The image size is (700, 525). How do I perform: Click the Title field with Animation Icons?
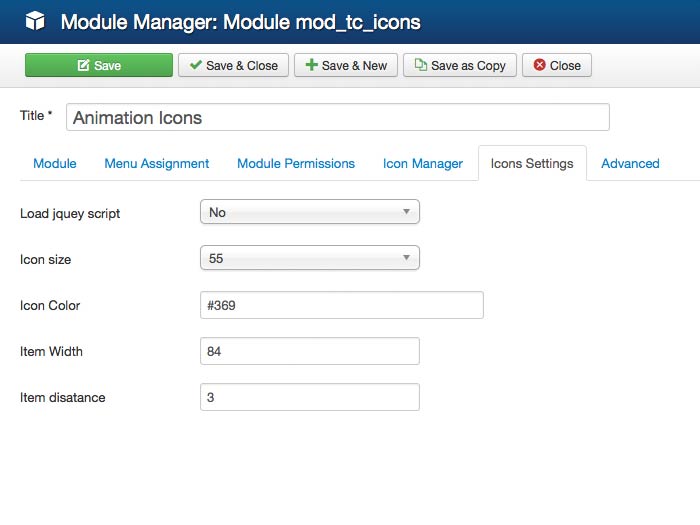coord(338,117)
